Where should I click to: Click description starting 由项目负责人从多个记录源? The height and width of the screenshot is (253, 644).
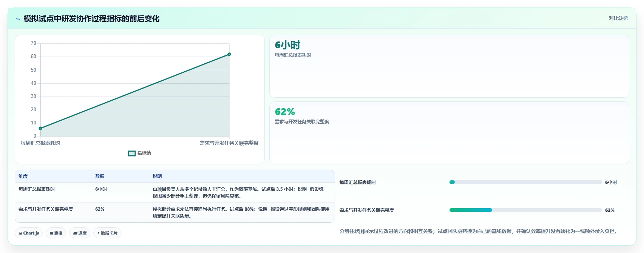point(241,193)
